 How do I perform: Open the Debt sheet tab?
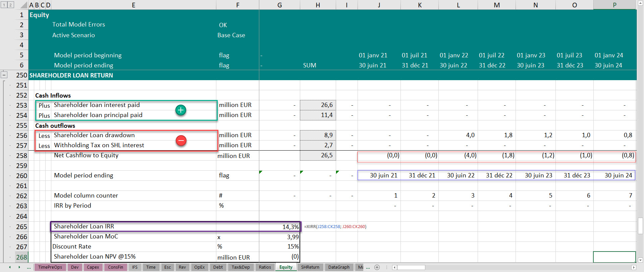coord(218,267)
